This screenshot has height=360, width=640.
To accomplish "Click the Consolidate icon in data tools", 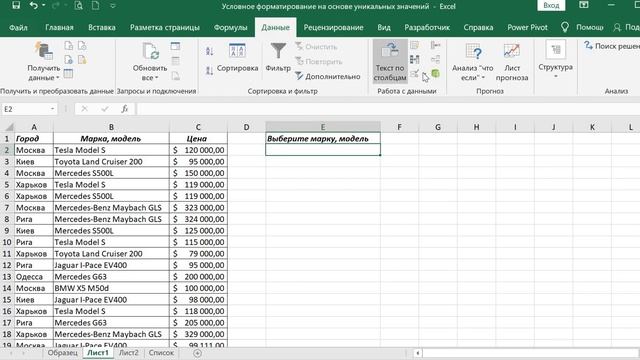I will point(436,45).
